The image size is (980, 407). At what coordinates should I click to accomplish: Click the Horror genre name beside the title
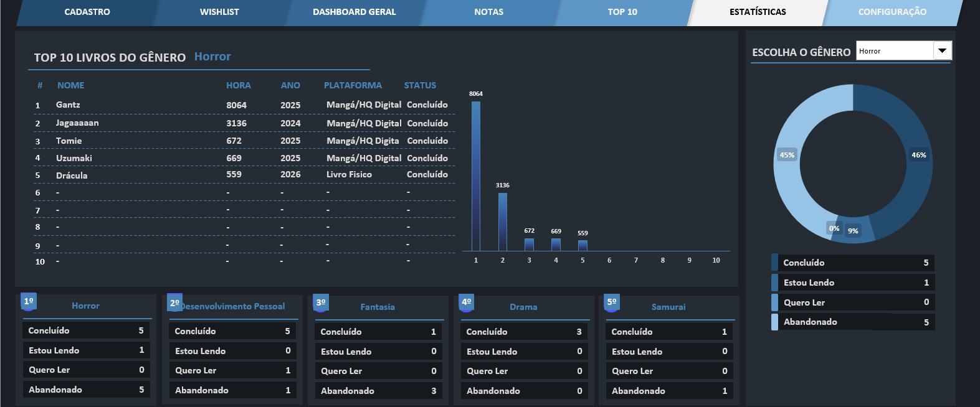(212, 56)
